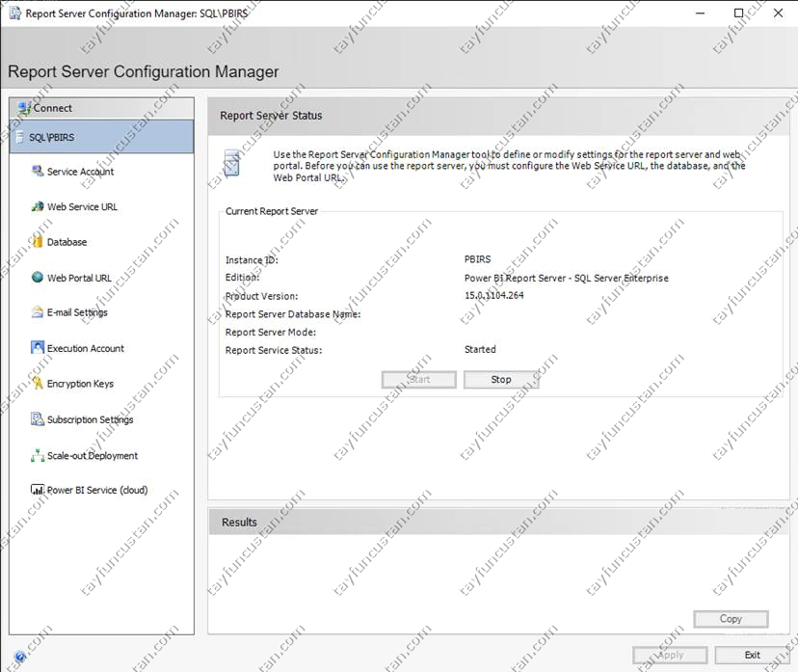Screen dimensions: 798x672
Task: Click the Database cylinder icon
Action: [x=38, y=242]
